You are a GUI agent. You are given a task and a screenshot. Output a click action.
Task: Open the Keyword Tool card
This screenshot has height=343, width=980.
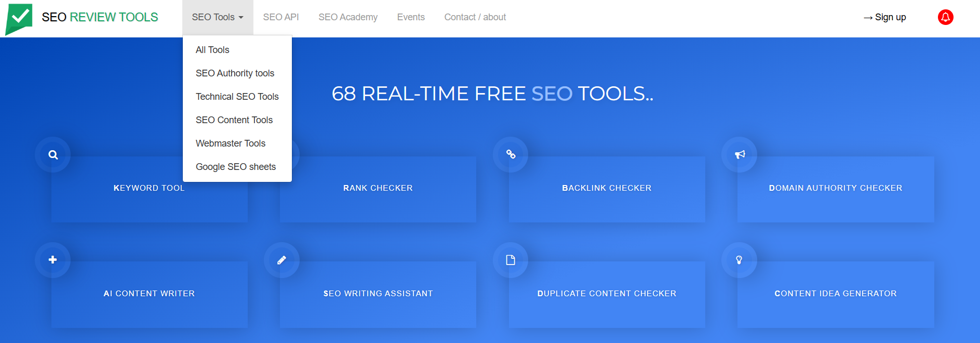click(x=149, y=189)
